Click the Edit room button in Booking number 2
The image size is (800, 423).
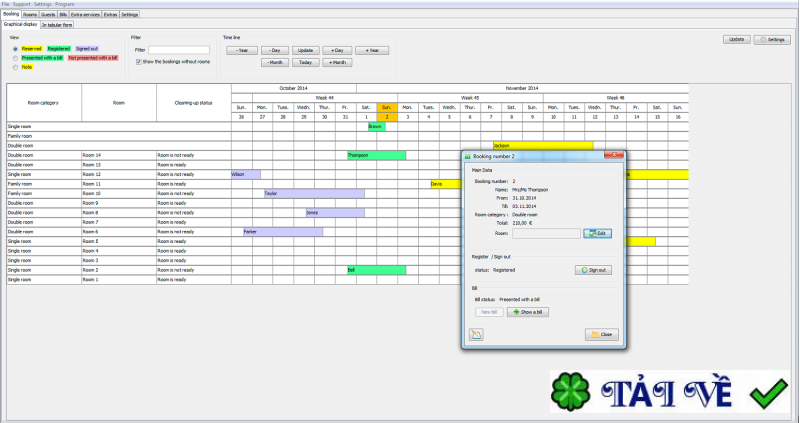pos(597,233)
